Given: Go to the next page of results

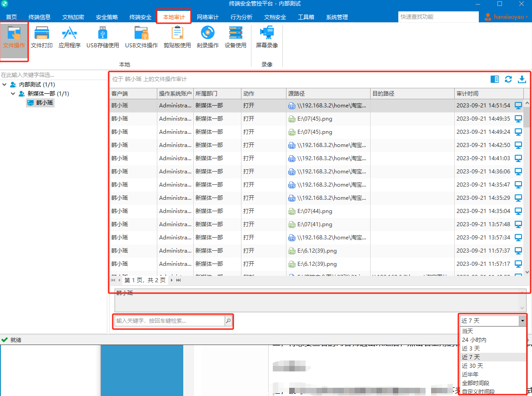Looking at the screenshot, I should [x=172, y=280].
